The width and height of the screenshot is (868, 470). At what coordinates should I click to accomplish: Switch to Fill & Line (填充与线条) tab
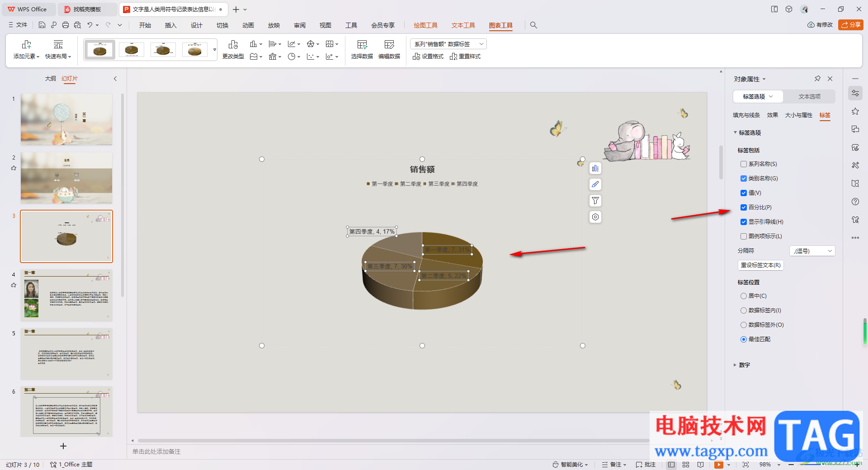point(746,115)
